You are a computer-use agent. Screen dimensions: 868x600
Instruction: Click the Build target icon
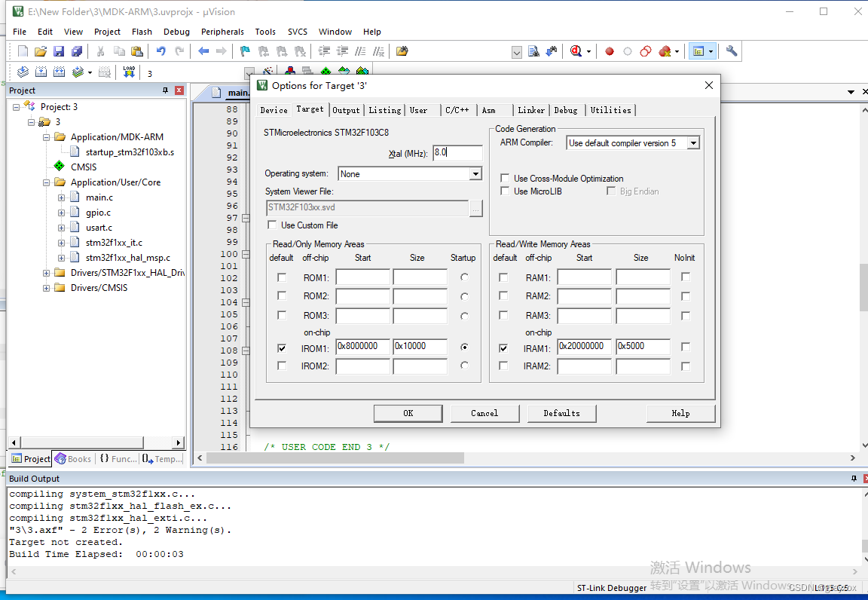pos(41,72)
